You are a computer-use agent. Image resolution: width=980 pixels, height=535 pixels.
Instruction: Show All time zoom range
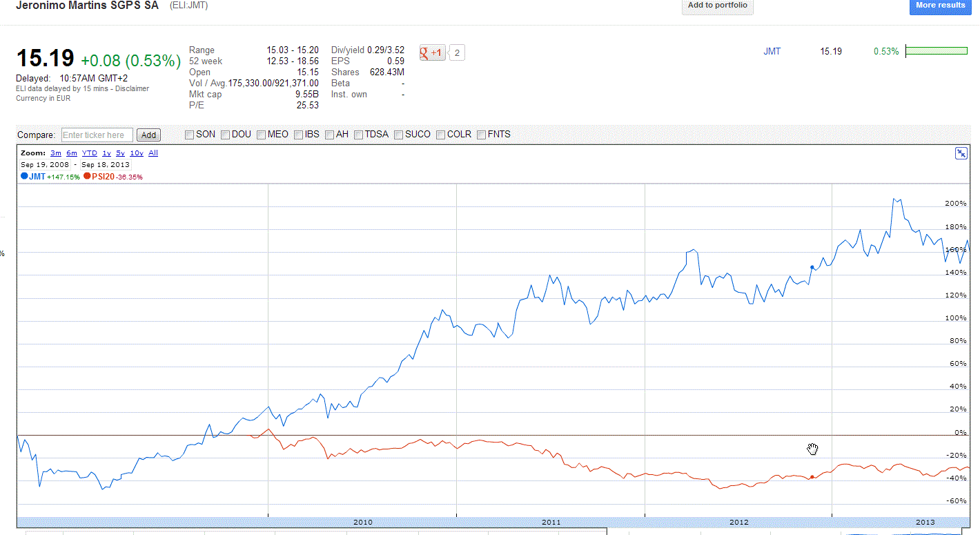pyautogui.click(x=153, y=153)
